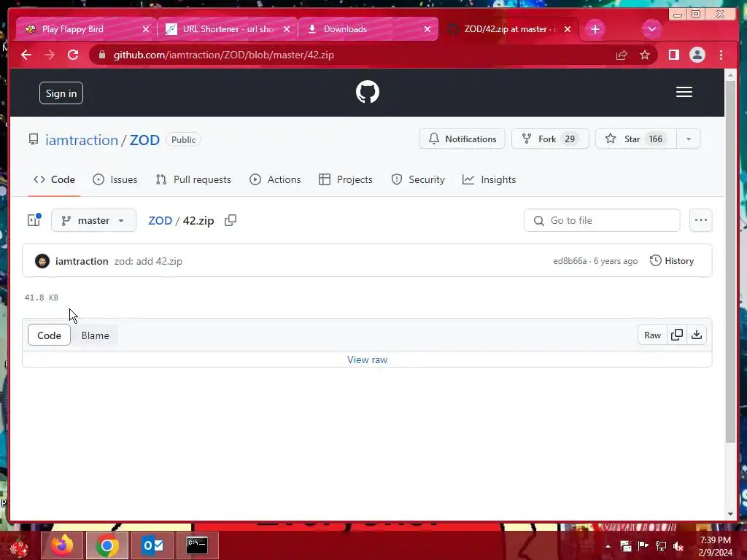Open Outlook from the taskbar

coord(153,545)
